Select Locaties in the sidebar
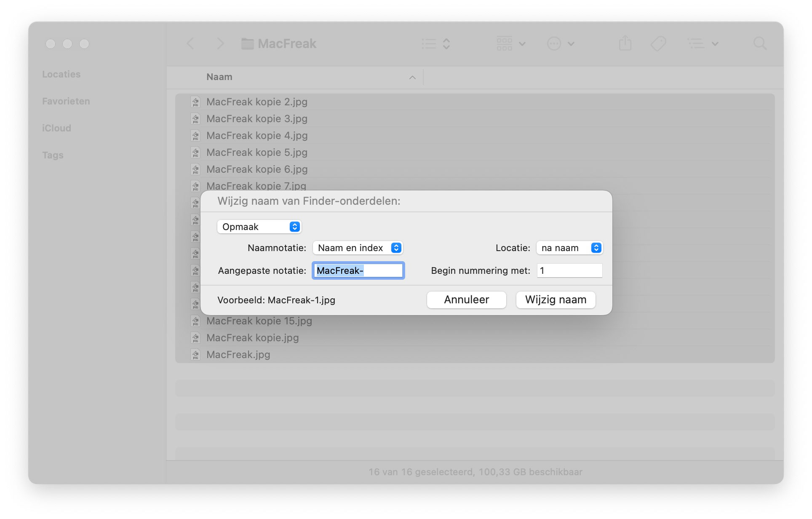The width and height of the screenshot is (812, 519). (61, 74)
